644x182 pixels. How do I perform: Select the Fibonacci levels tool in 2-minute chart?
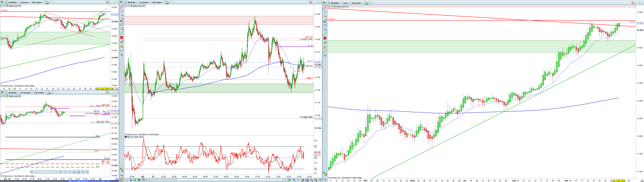[122, 29]
